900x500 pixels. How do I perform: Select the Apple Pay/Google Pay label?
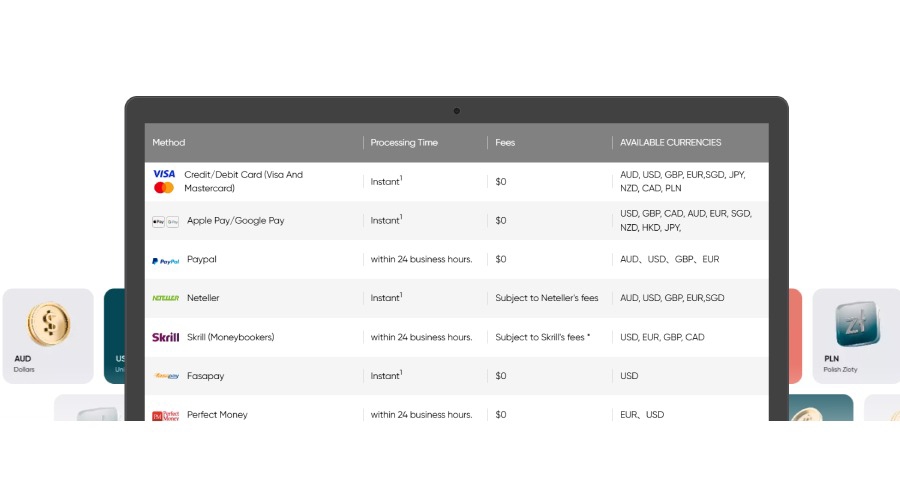tap(235, 221)
